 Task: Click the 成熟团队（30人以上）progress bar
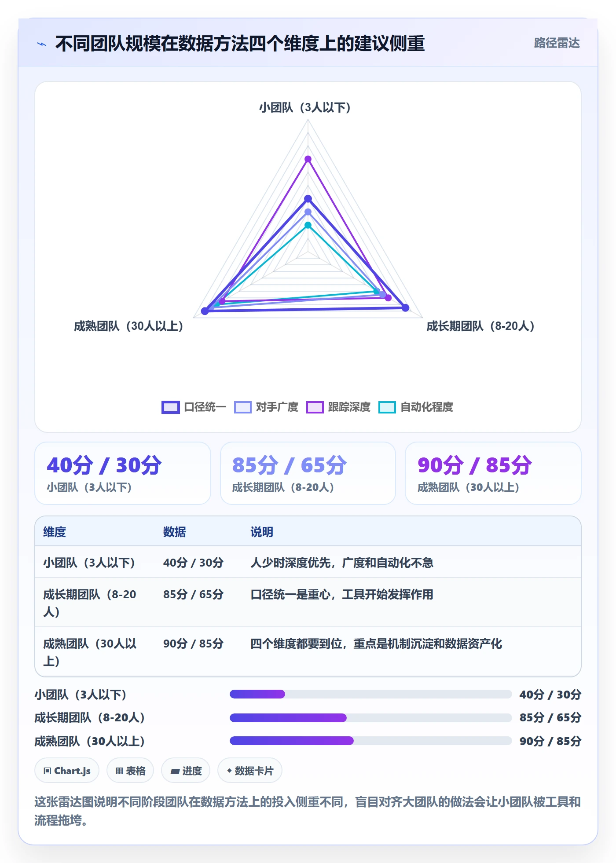click(x=370, y=741)
